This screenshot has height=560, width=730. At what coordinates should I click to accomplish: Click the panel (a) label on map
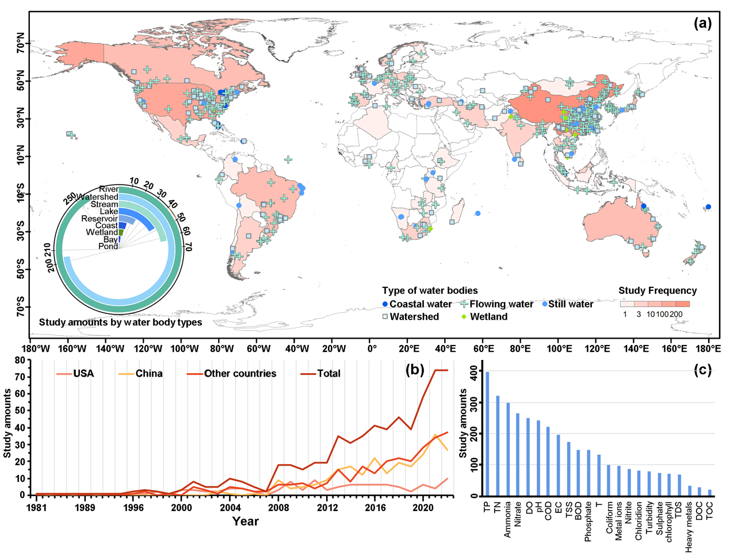click(702, 24)
